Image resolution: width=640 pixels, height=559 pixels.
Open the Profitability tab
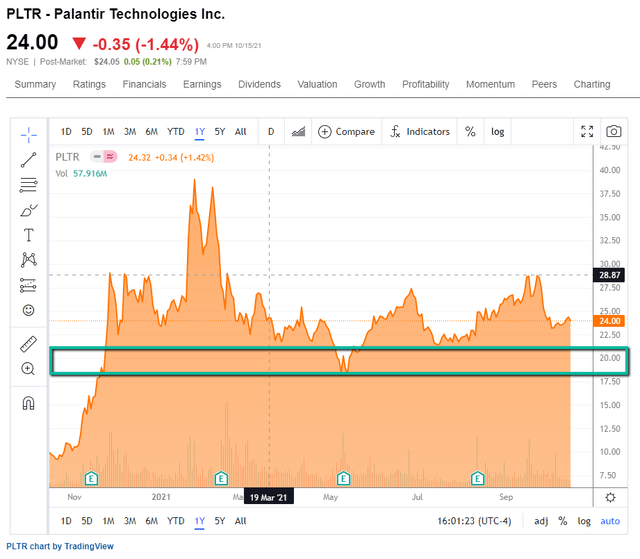click(426, 84)
